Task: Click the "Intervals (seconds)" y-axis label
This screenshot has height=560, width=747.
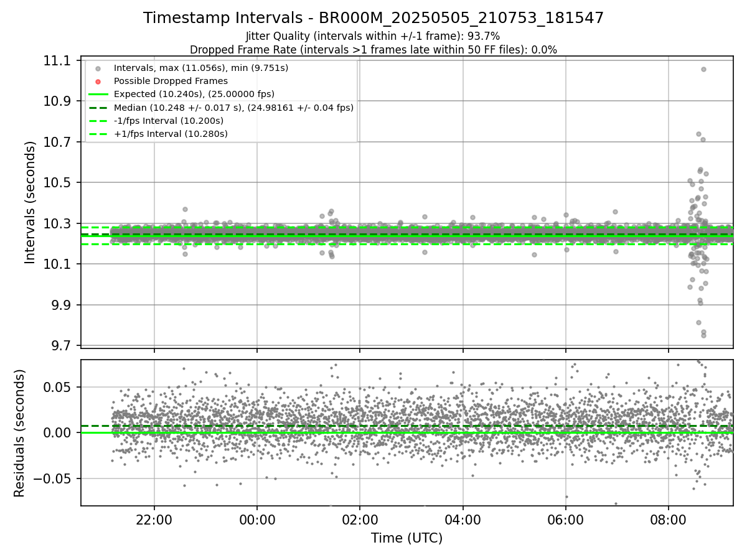Action: coord(31,202)
